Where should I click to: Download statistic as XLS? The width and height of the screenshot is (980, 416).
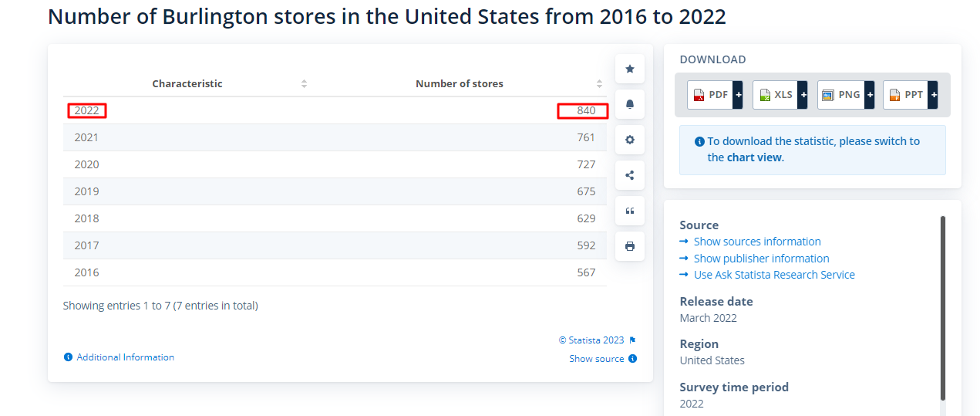[x=780, y=95]
